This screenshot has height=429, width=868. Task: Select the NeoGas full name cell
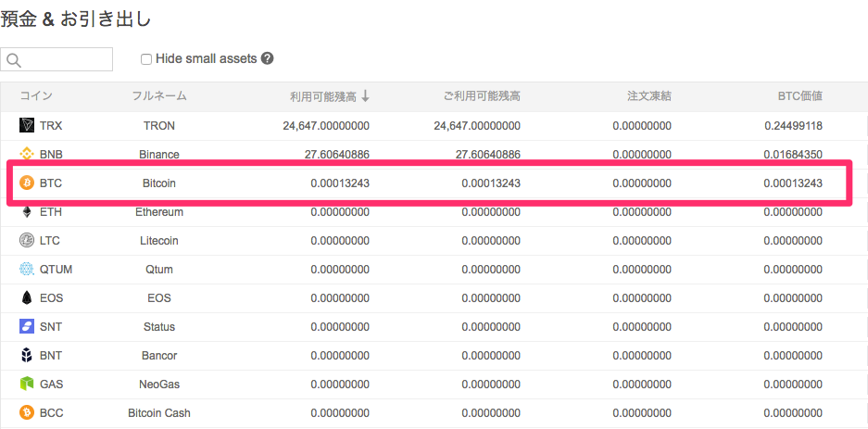[x=159, y=385]
